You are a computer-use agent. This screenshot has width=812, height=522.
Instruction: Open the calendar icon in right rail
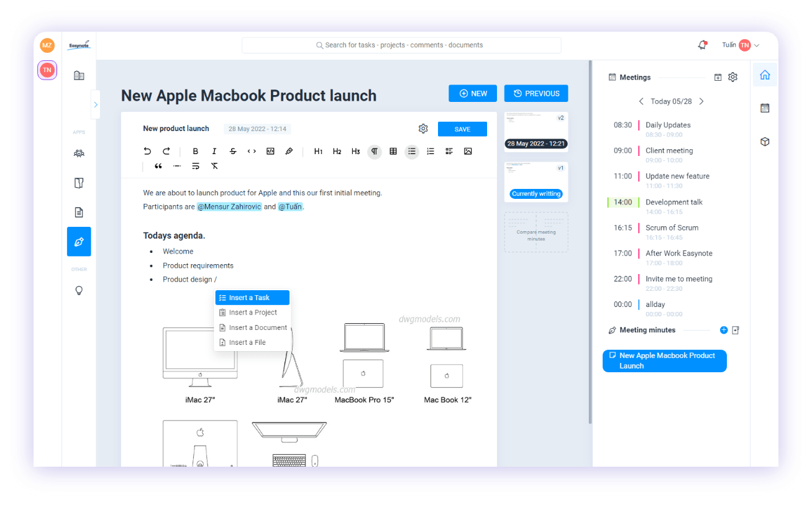click(x=765, y=108)
